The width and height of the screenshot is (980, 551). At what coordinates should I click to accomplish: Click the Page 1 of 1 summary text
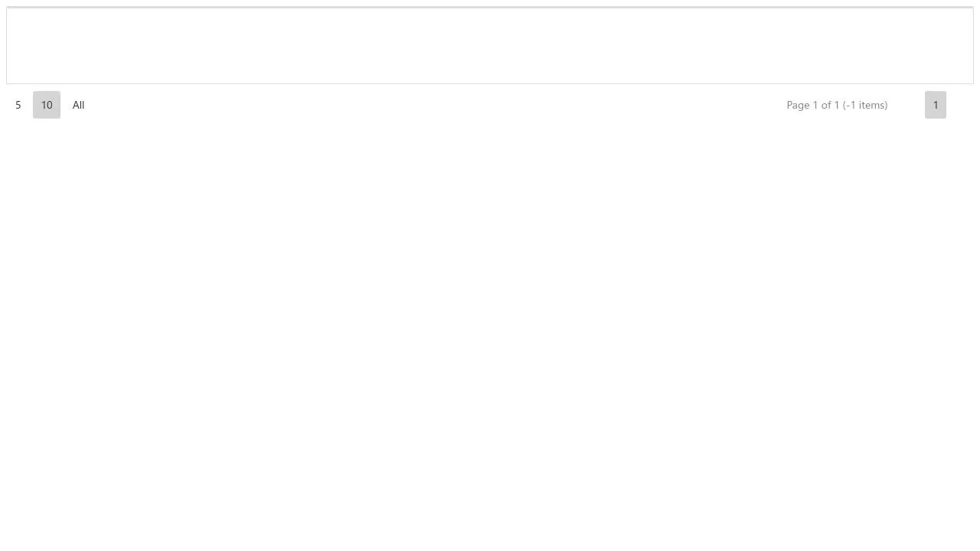837,105
